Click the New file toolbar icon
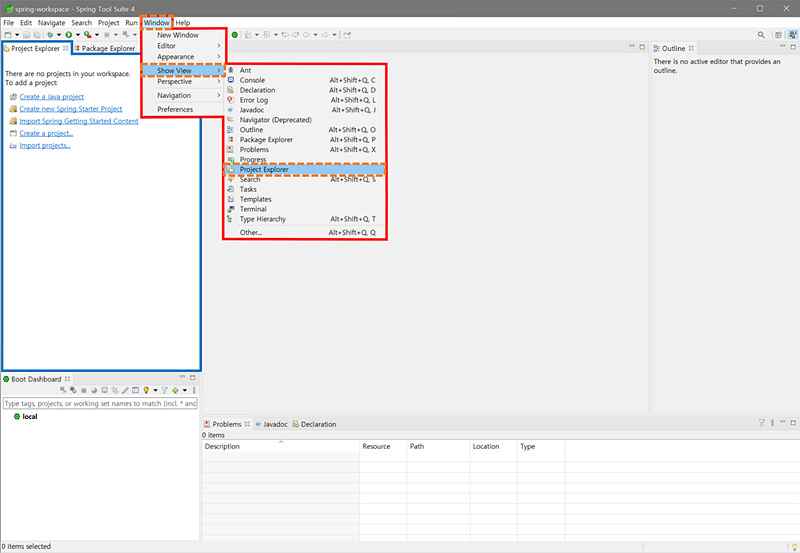Screen dimensions: 800x553 click(8, 35)
